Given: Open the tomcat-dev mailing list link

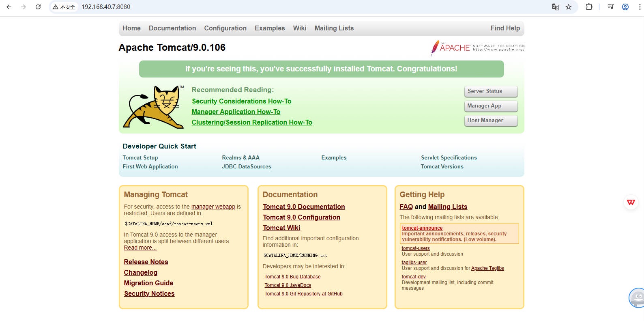Looking at the screenshot, I should pyautogui.click(x=414, y=277).
